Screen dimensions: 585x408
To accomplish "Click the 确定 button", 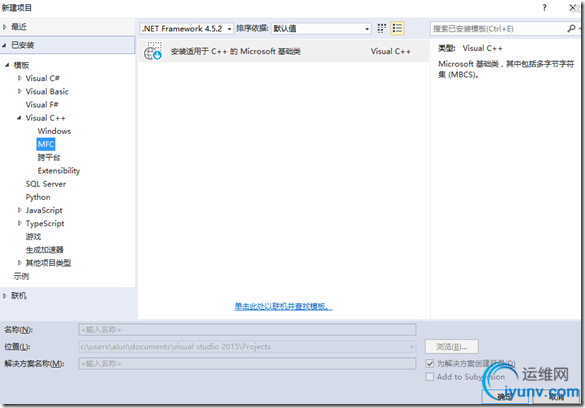I will (505, 397).
